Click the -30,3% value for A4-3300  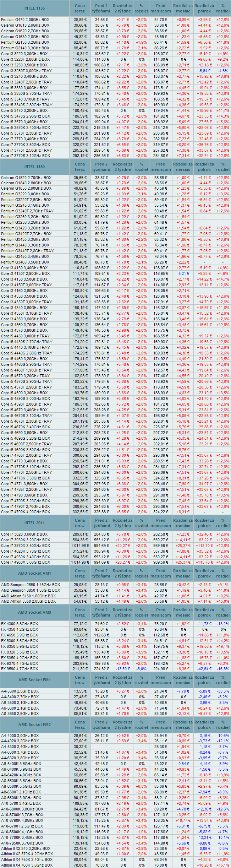pos(223,691)
